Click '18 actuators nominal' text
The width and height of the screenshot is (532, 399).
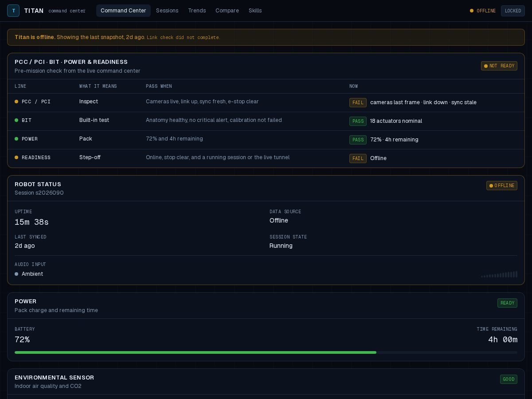(x=396, y=121)
